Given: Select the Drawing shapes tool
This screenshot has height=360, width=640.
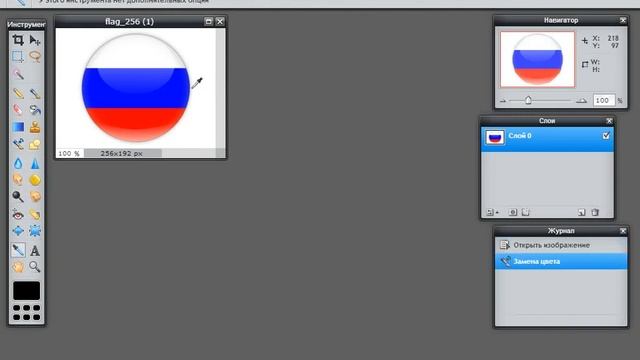Looking at the screenshot, I should click(x=35, y=144).
